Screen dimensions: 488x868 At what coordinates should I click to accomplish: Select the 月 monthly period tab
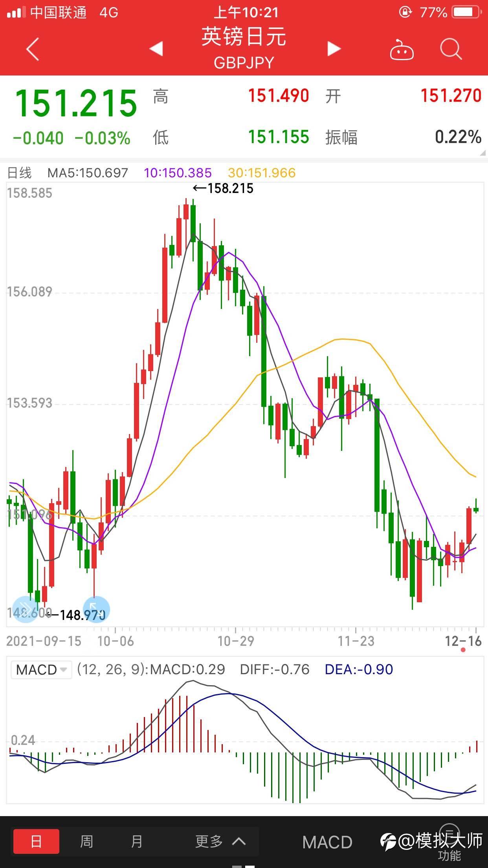(x=136, y=841)
